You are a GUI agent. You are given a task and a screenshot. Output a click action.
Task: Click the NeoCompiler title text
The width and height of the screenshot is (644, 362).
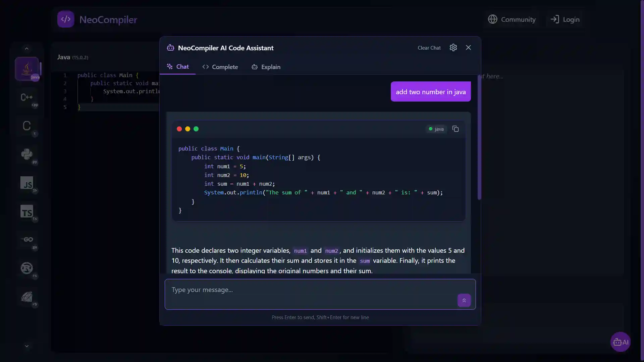coord(108,20)
